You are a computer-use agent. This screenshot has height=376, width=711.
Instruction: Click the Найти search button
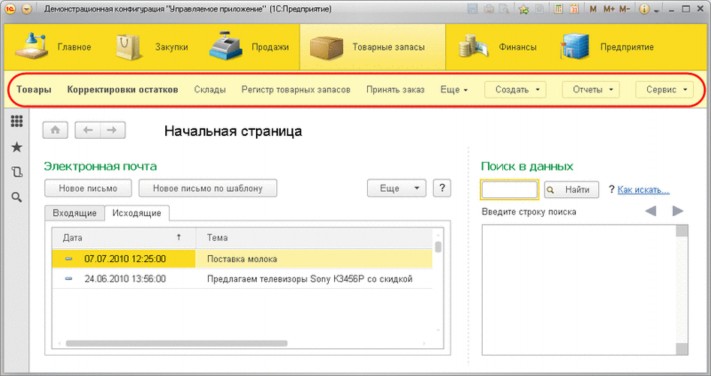coord(571,190)
